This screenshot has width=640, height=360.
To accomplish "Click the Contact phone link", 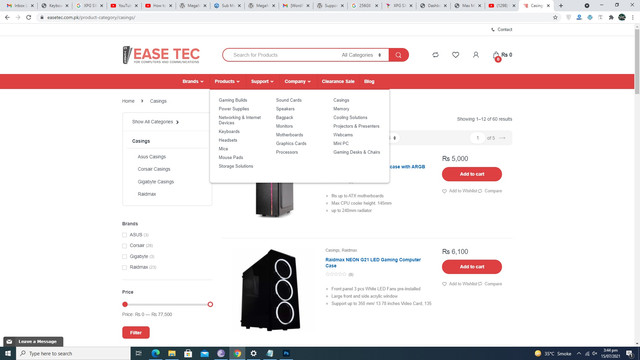I will coord(502,29).
